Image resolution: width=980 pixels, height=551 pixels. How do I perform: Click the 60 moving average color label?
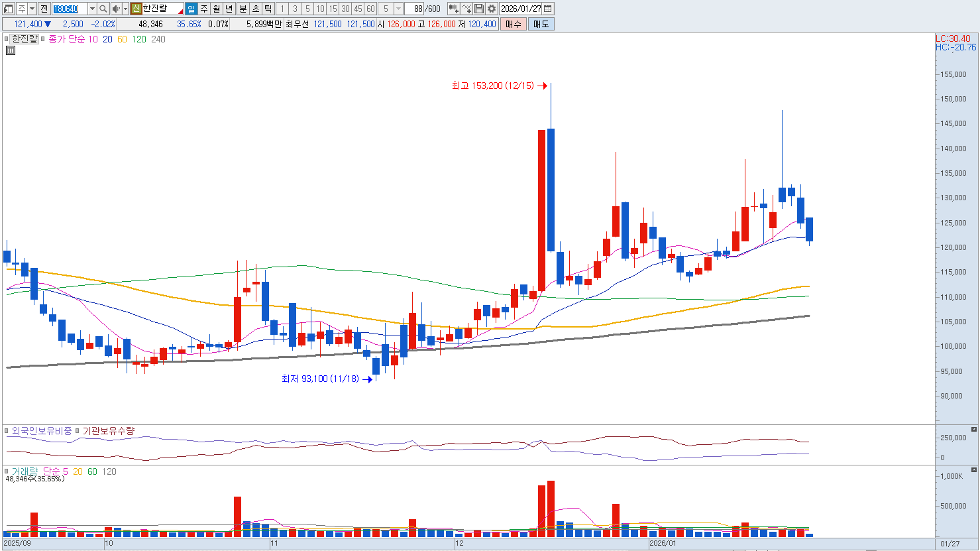(x=122, y=39)
